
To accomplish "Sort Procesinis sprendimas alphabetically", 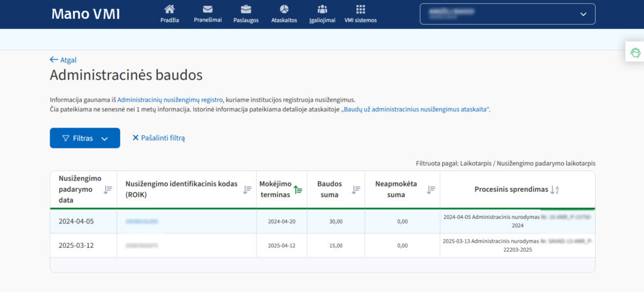I will (x=555, y=189).
